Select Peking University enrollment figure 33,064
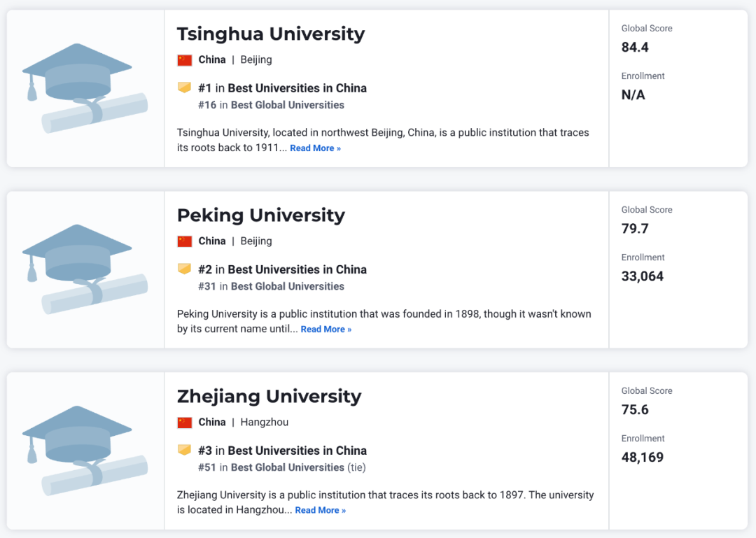 642,276
